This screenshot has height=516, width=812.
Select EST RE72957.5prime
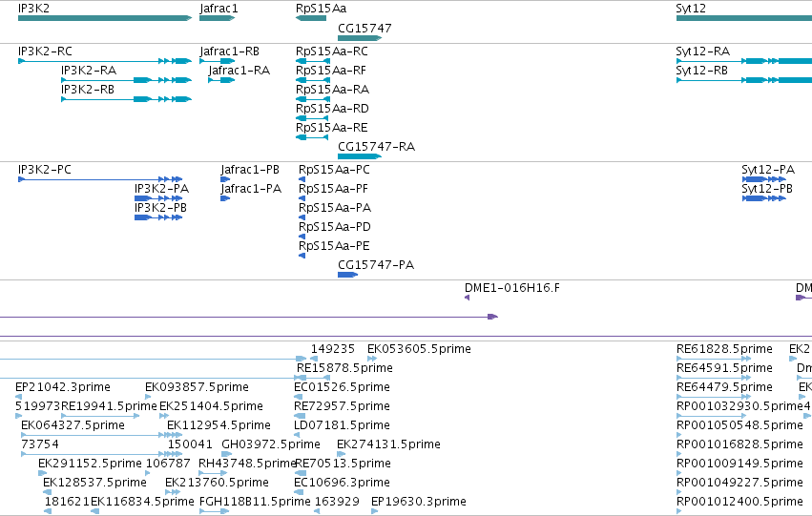pyautogui.click(x=299, y=416)
